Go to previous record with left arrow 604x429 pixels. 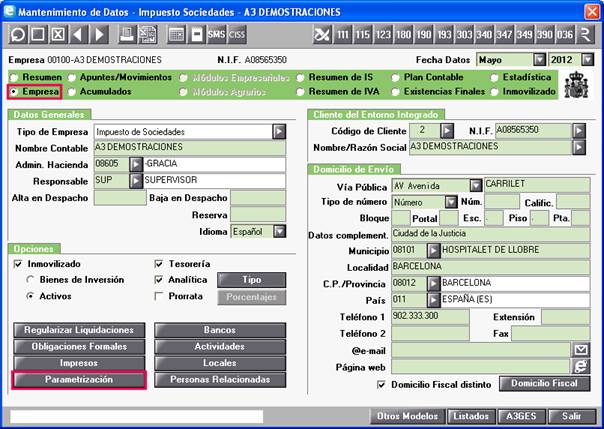point(78,35)
